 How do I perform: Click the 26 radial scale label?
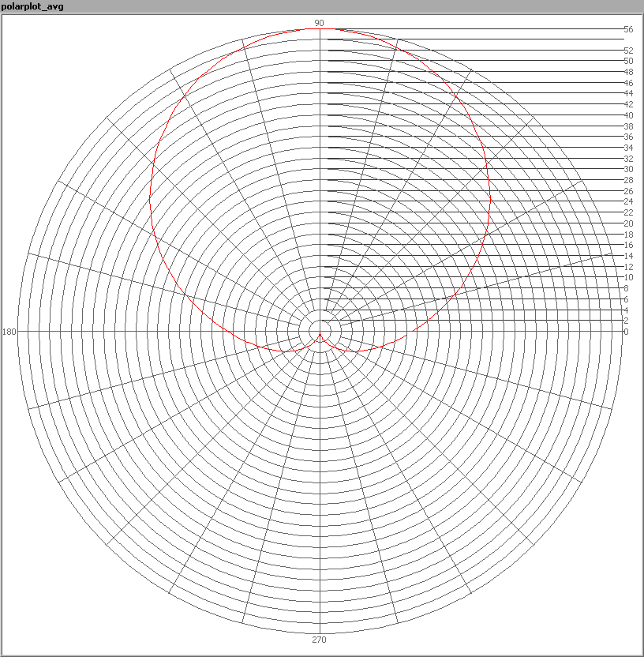[628, 191]
